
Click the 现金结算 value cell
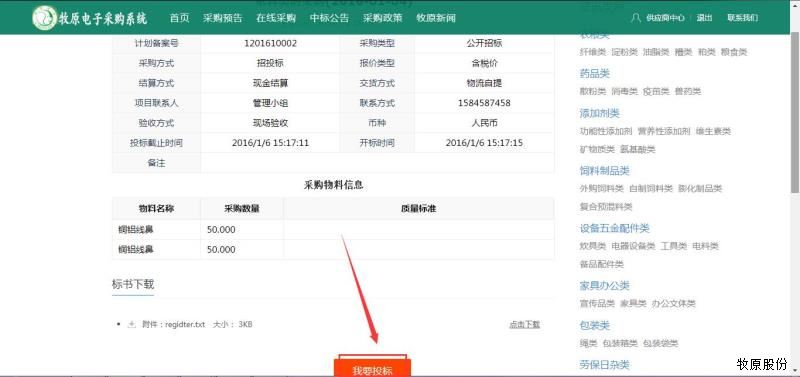pos(270,83)
